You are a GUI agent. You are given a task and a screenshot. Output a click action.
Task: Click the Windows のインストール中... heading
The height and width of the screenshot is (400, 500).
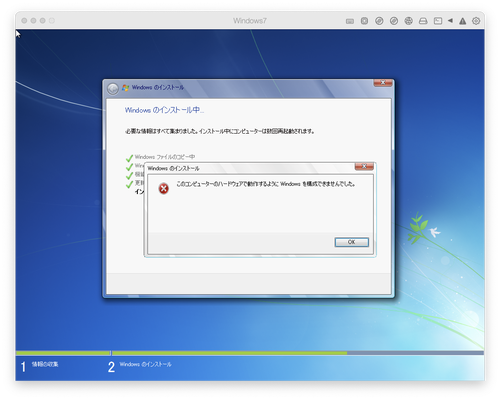(164, 110)
